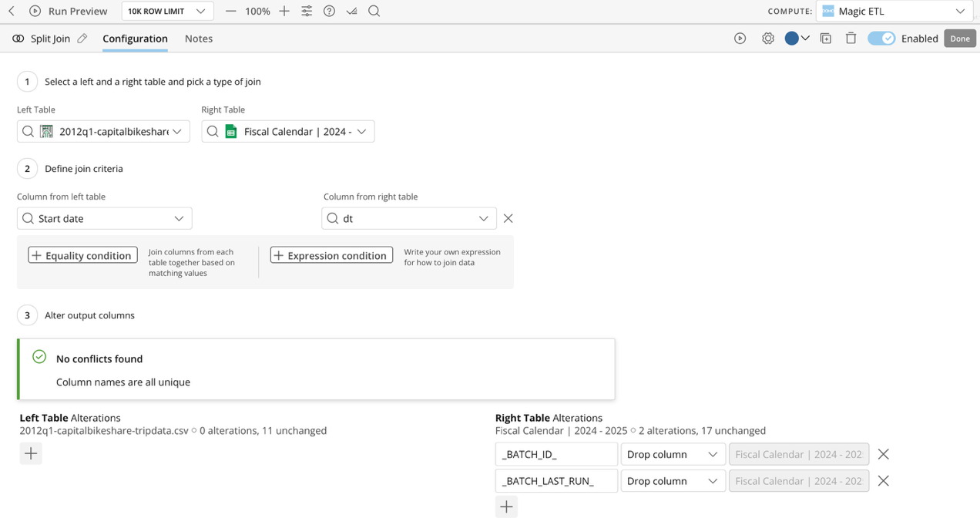Switch to the Notes tab
The image size is (980, 525).
pos(198,38)
